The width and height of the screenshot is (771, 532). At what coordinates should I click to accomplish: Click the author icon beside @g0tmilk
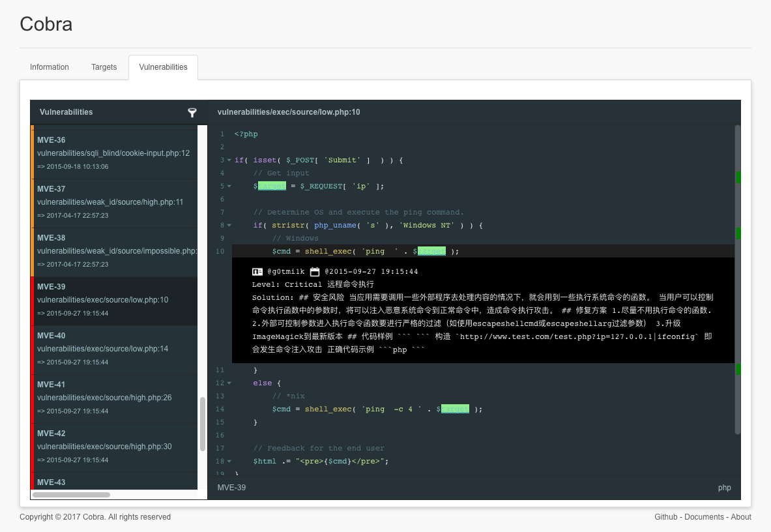click(x=257, y=271)
